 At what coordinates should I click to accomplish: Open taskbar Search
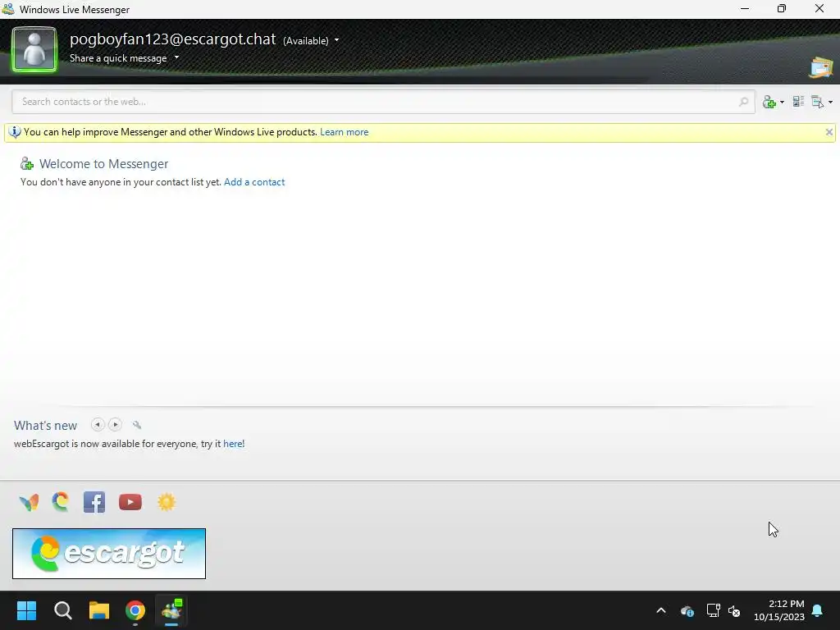(63, 610)
